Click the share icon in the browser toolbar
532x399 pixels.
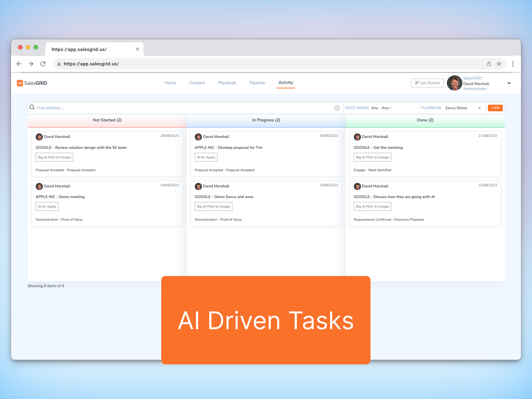(x=489, y=64)
